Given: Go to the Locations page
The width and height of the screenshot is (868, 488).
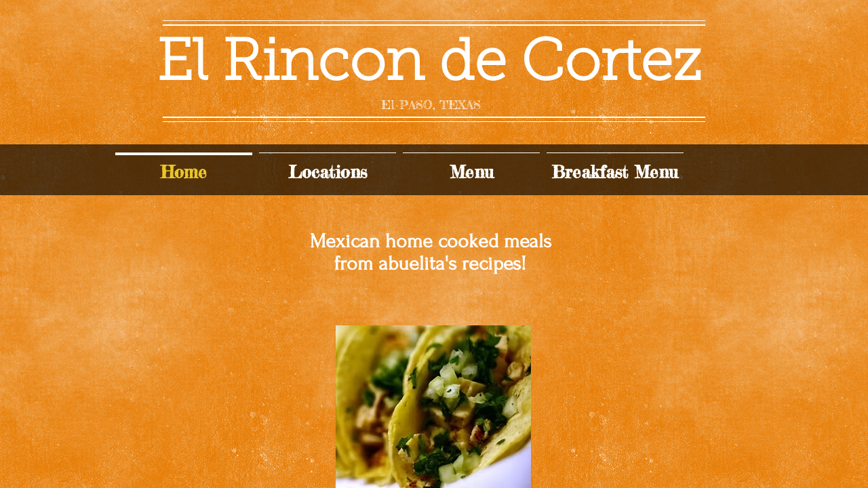Looking at the screenshot, I should coord(328,172).
